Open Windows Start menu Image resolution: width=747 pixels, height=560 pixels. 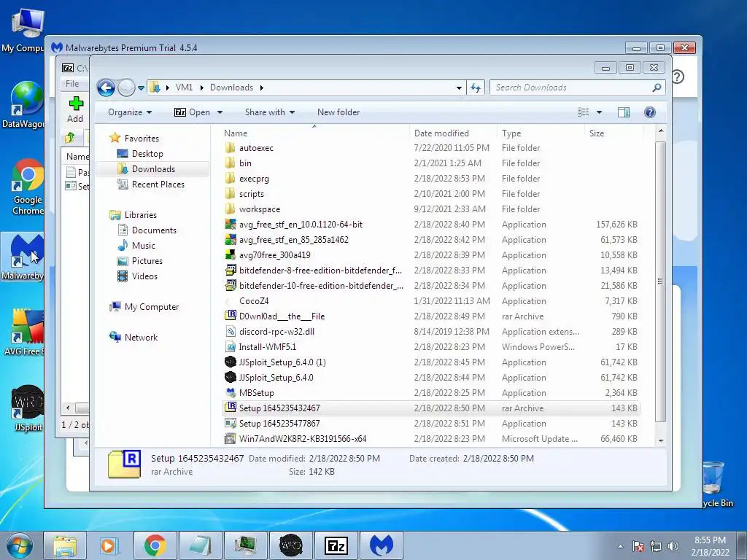coord(19,545)
